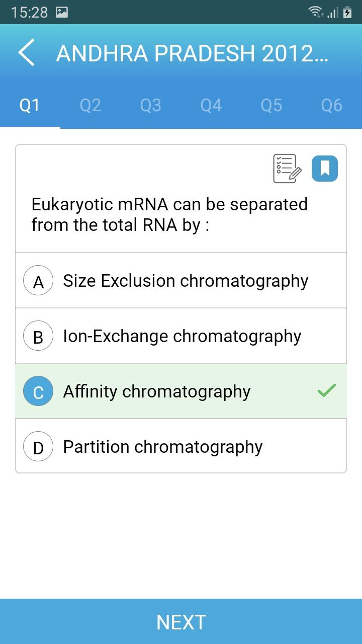Tap the green checkmark on option C

pyautogui.click(x=327, y=390)
